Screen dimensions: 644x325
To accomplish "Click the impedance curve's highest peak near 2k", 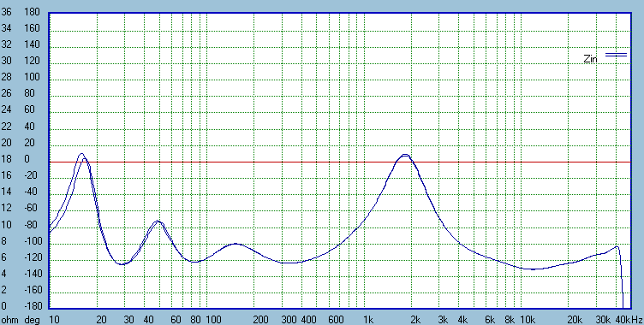I will coord(405,155).
